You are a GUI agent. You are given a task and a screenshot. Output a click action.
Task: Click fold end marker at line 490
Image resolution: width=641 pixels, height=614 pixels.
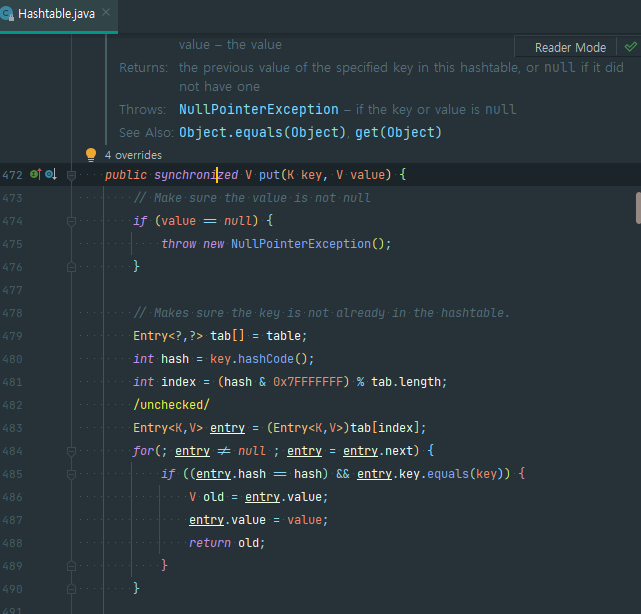pos(71,589)
